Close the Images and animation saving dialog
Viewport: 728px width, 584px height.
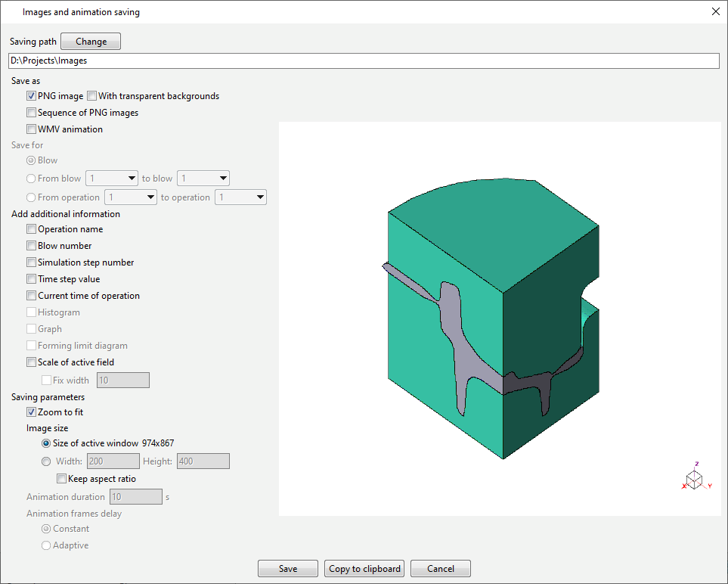point(715,11)
